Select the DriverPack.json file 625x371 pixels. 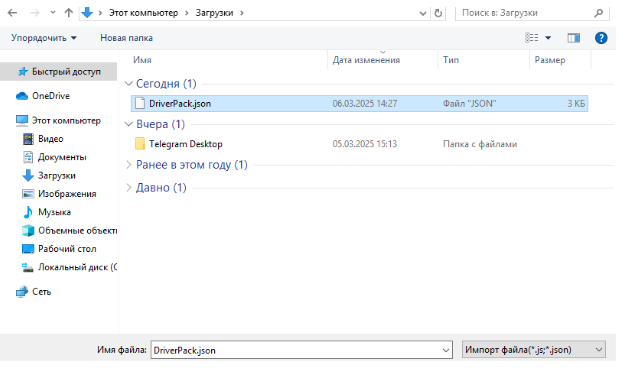pos(359,104)
